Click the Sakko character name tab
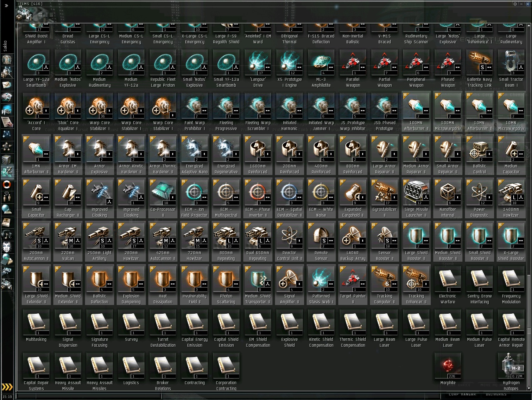This screenshot has width=532, height=400. tap(5, 45)
